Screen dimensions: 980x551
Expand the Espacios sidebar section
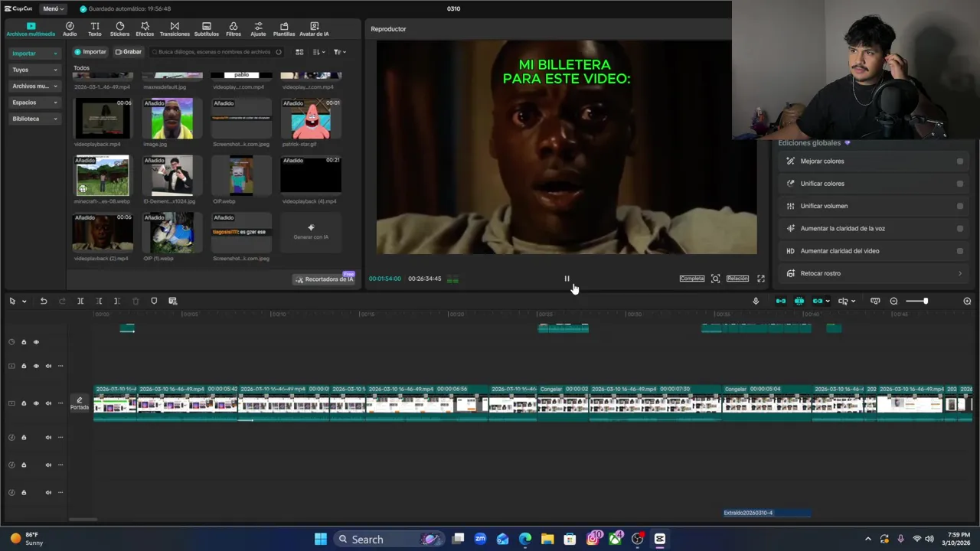point(34,103)
